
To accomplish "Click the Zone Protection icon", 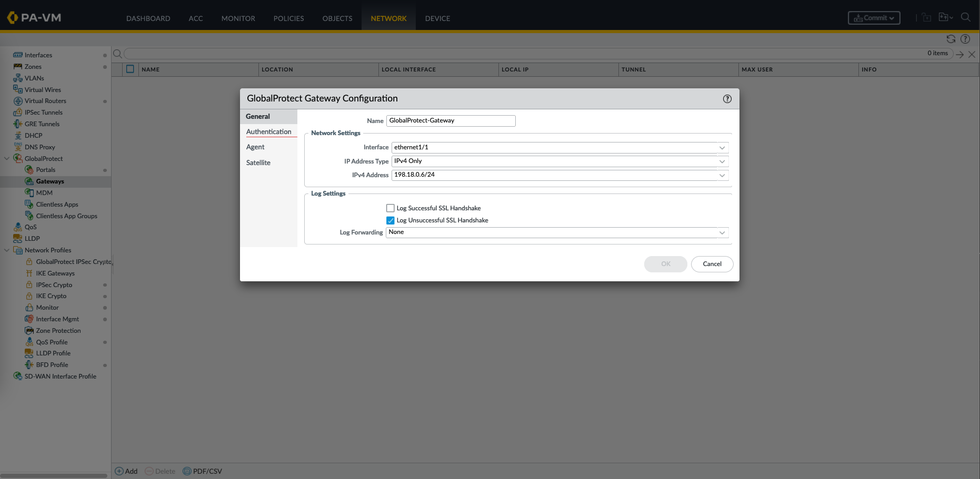I will (x=29, y=331).
